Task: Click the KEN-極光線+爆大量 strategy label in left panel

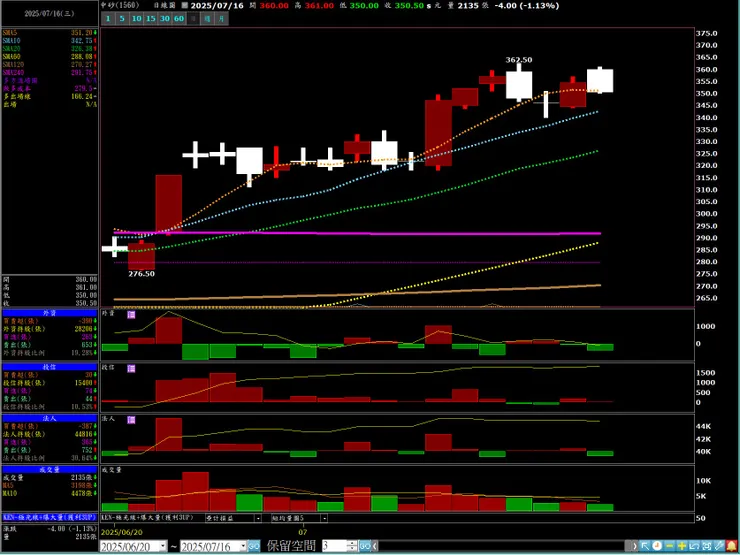Action: click(50, 517)
